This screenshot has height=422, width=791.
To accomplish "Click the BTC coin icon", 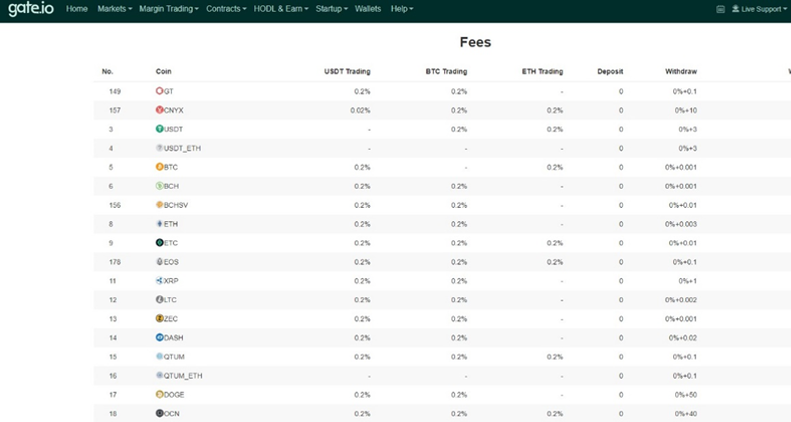I will pyautogui.click(x=159, y=167).
